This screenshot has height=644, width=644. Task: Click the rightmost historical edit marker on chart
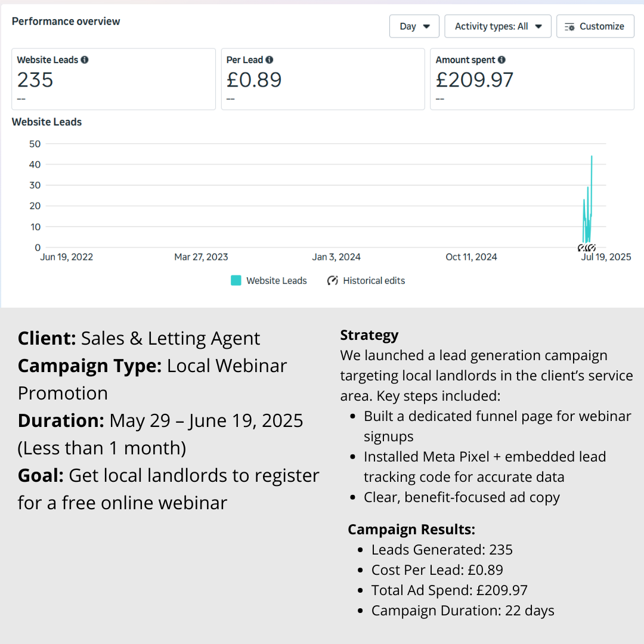coord(592,247)
